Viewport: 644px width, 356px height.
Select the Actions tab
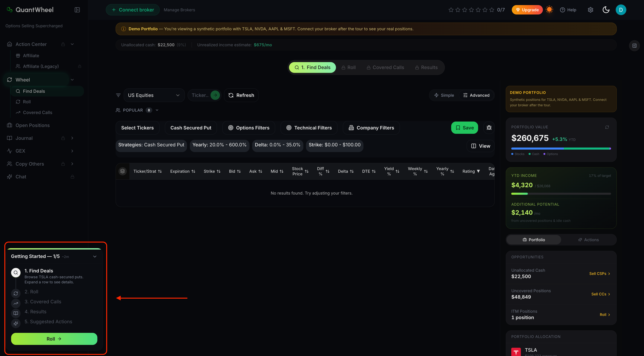click(588, 240)
